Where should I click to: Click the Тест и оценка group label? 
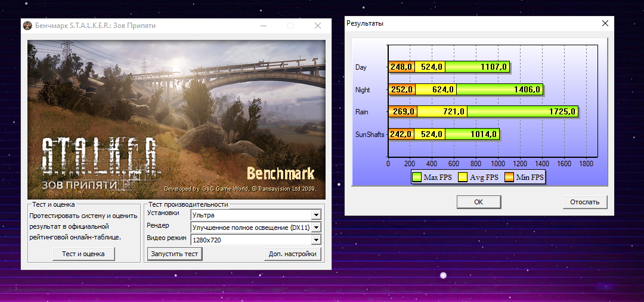54,204
